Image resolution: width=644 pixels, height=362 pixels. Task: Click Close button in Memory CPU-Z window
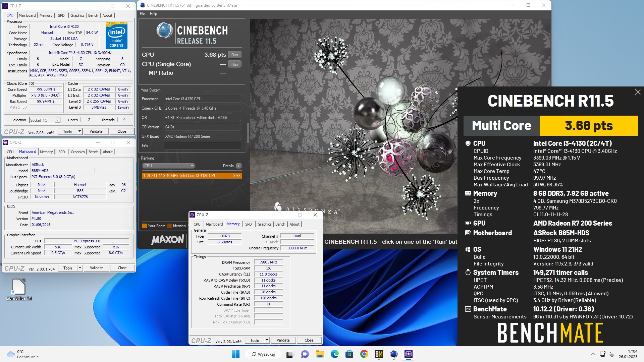tap(309, 340)
